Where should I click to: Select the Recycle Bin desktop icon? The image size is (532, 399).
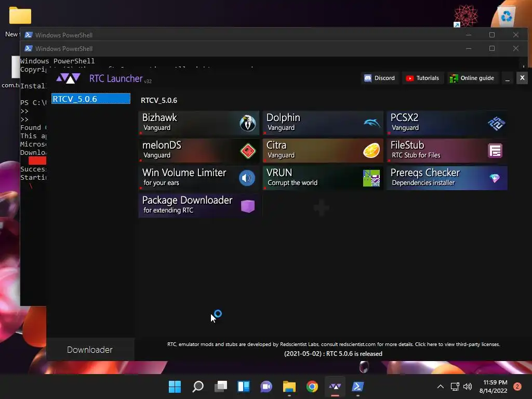click(506, 16)
